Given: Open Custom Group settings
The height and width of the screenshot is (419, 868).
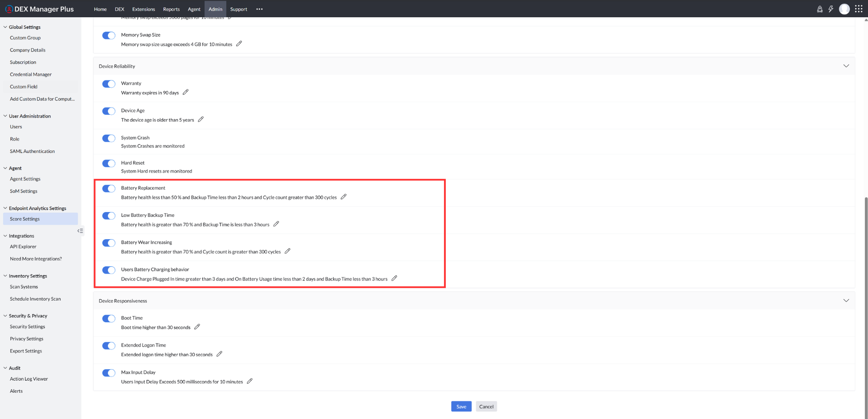Looking at the screenshot, I should click(25, 38).
